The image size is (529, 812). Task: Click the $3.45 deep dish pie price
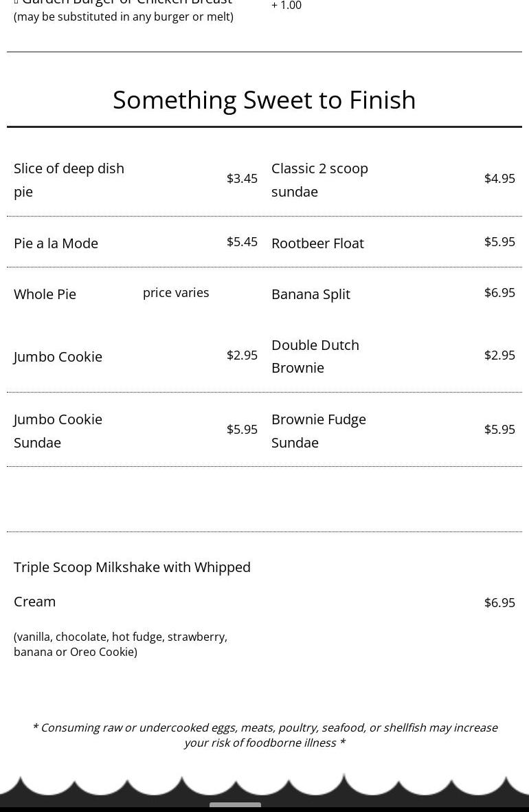pos(242,178)
